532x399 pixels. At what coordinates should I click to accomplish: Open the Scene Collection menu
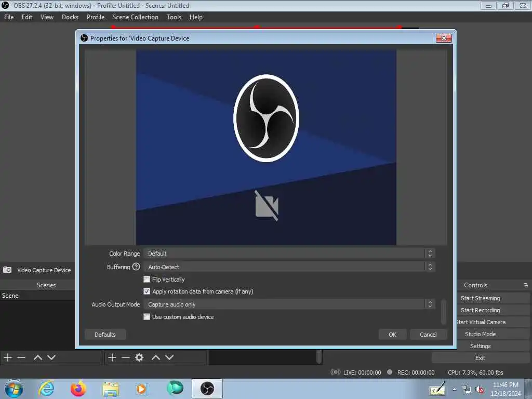(136, 17)
